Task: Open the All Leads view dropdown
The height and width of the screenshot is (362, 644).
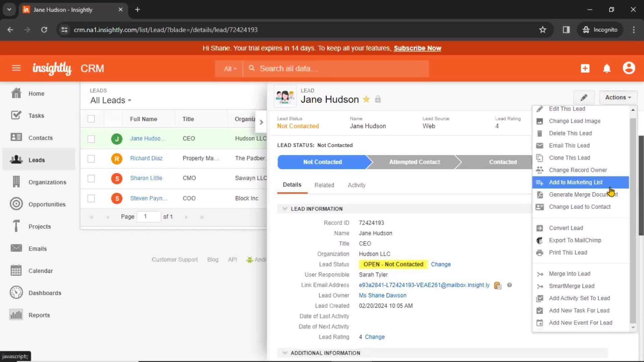Action: coord(111,100)
